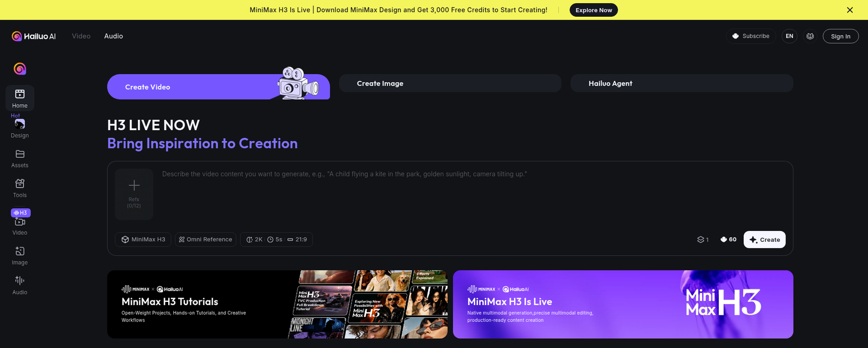The height and width of the screenshot is (348, 868).
Task: Go to Home in the sidebar
Action: point(20,98)
